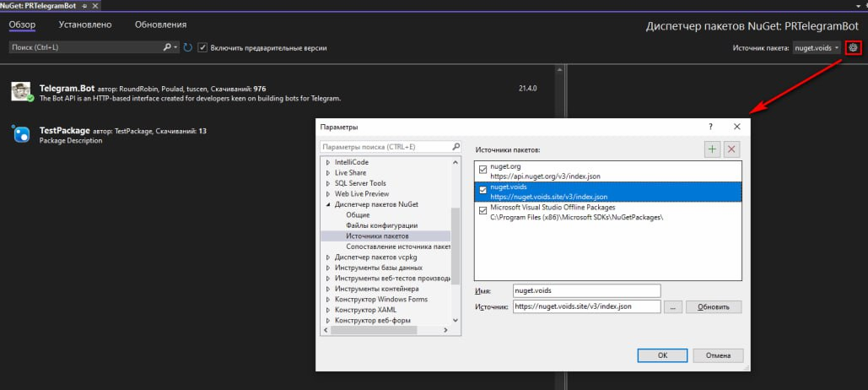Expand Web Live Preview tree node
The width and height of the screenshot is (868, 390).
point(329,194)
